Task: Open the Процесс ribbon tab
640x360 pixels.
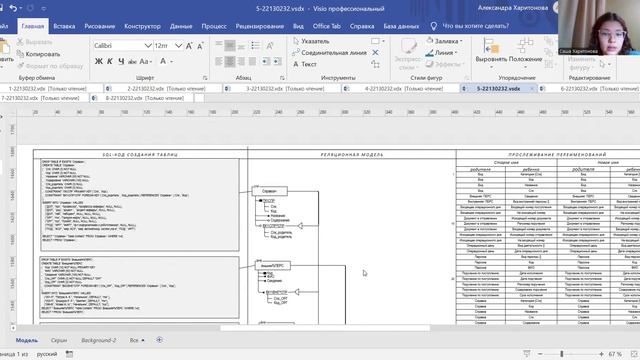Action: (x=214, y=26)
